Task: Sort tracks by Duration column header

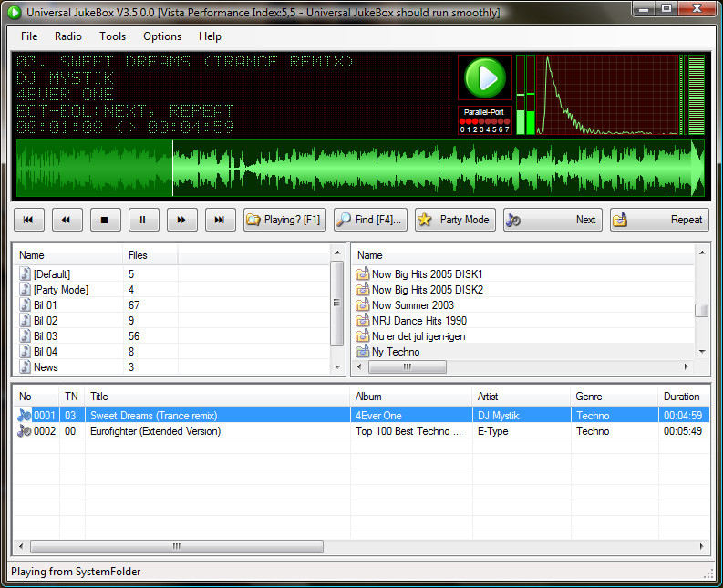Action: click(684, 397)
